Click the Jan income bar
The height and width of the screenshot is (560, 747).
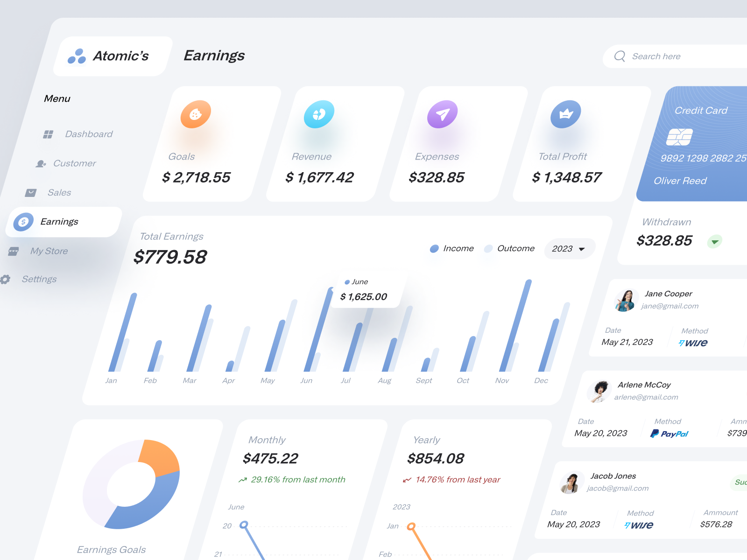(122, 332)
